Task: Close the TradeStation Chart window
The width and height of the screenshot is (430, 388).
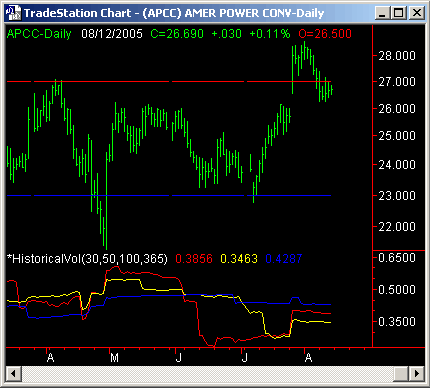Action: [416, 13]
